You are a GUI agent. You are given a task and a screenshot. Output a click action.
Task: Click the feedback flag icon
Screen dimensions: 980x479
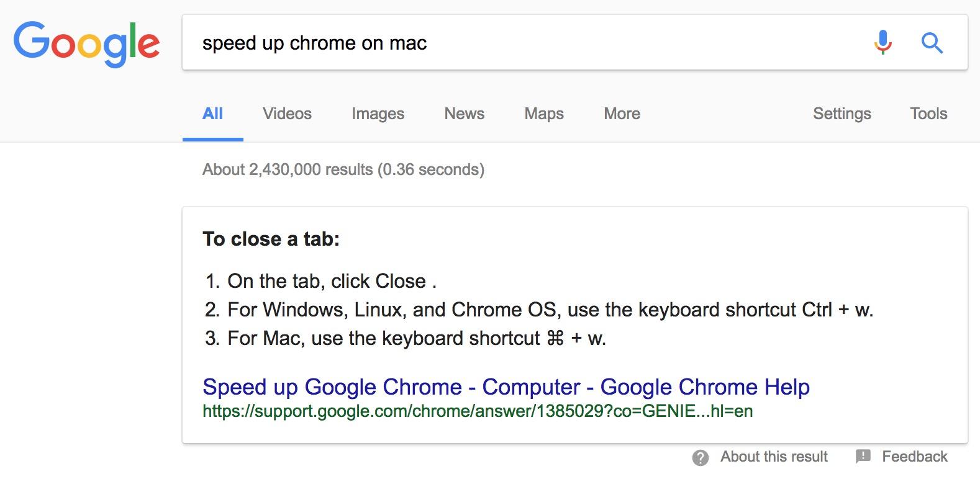(863, 457)
